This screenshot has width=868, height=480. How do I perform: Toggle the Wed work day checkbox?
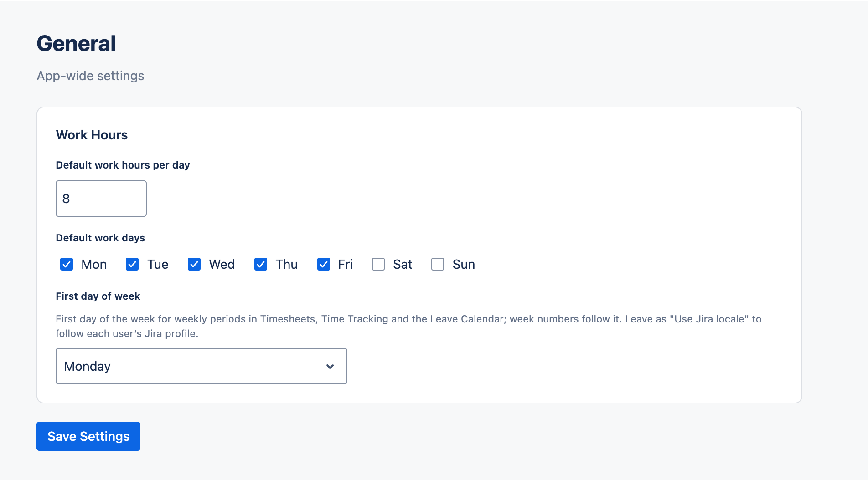click(194, 264)
